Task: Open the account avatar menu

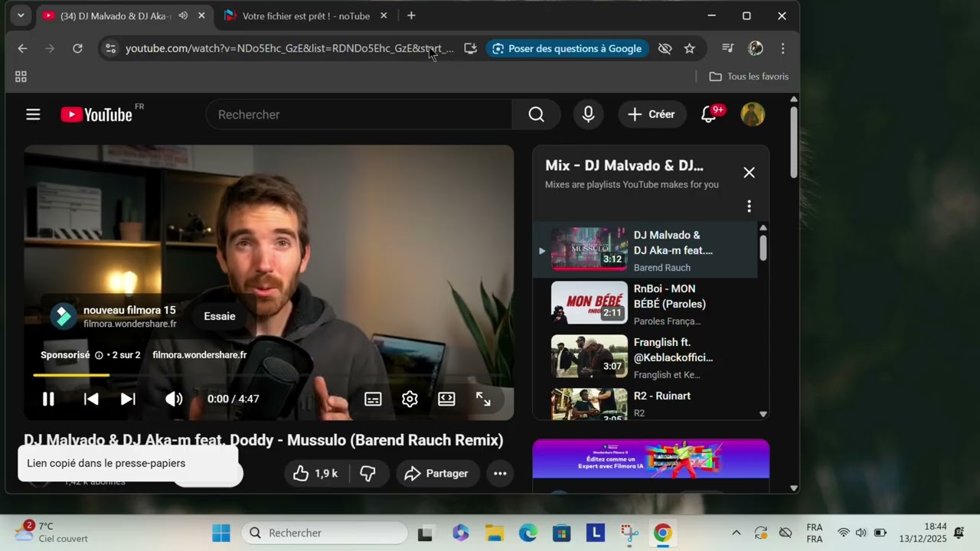Action: [753, 115]
